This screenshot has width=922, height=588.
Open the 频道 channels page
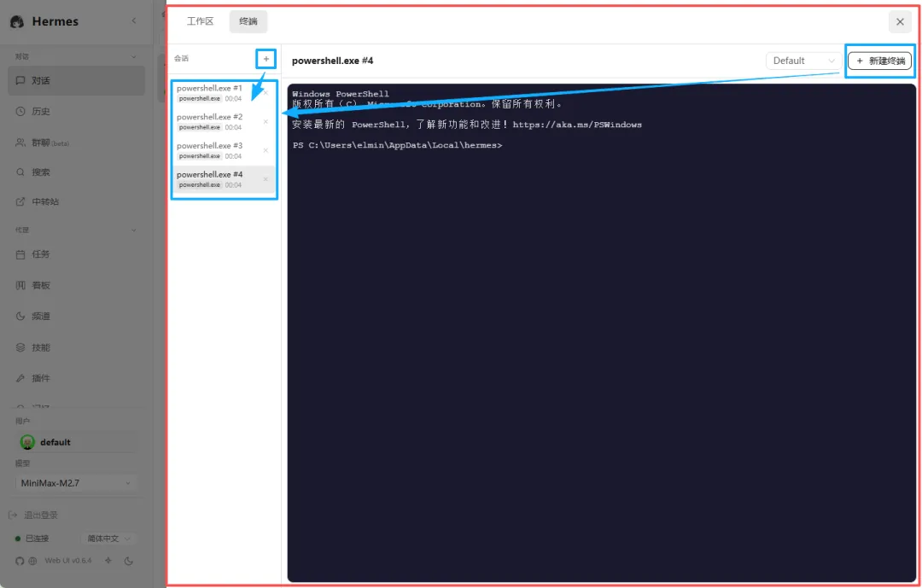coord(77,317)
